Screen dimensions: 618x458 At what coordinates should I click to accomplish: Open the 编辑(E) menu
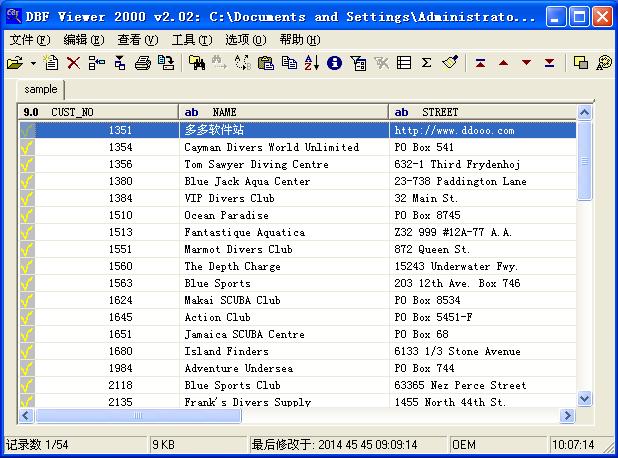tap(84, 40)
